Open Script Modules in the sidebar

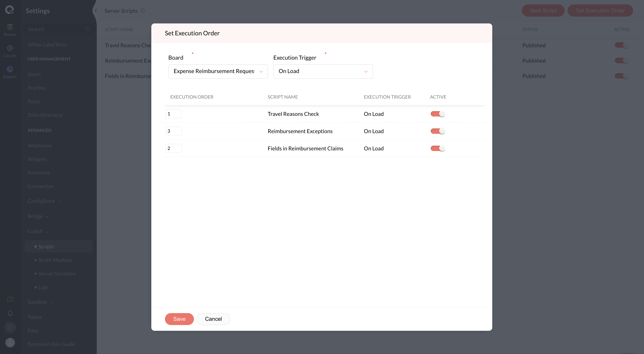(55, 260)
